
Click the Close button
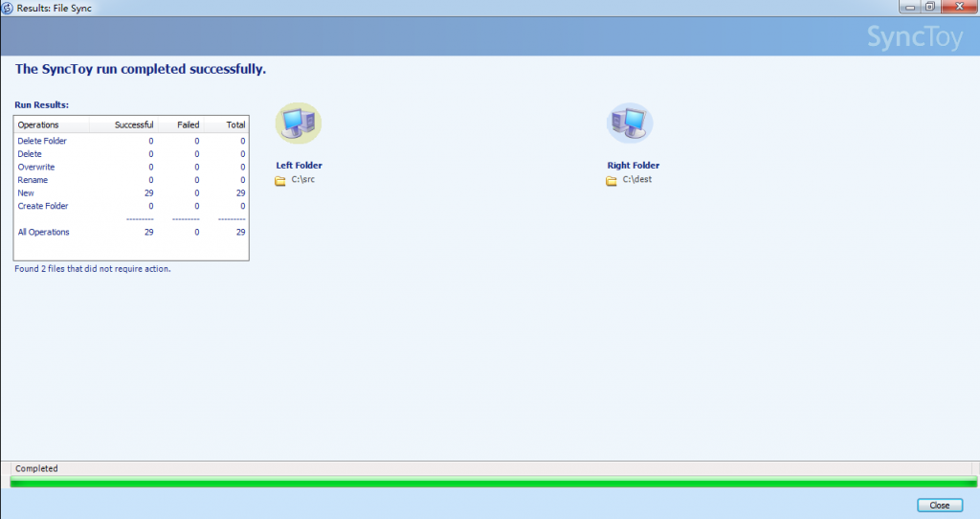[940, 506]
